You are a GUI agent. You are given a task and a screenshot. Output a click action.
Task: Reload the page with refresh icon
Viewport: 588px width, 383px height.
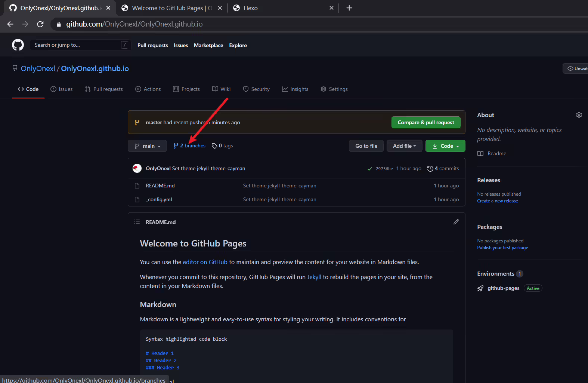[x=40, y=24]
